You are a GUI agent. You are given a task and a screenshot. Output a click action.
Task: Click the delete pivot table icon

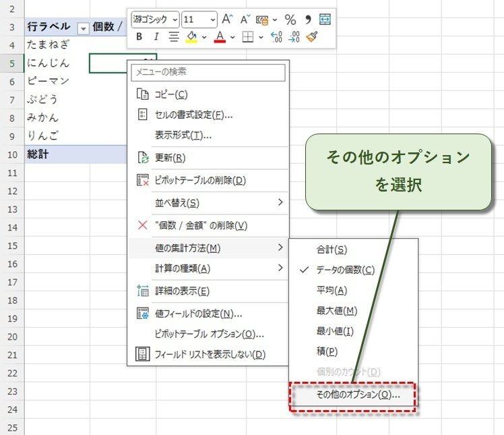tap(143, 180)
